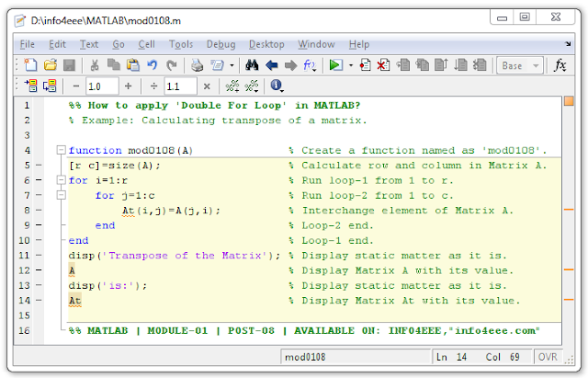Click the underlined 'At' on line 14
Screen dimensions: 588x378
(x=74, y=301)
